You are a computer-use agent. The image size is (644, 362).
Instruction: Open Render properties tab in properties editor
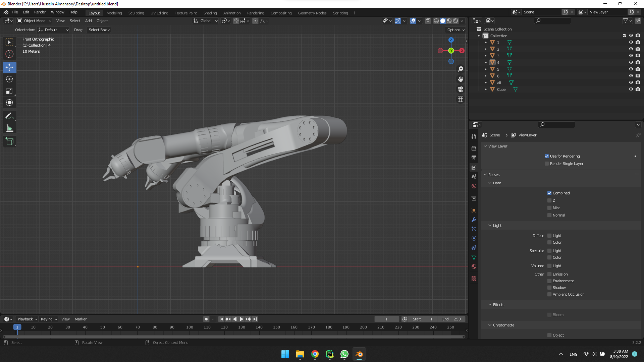point(474,148)
